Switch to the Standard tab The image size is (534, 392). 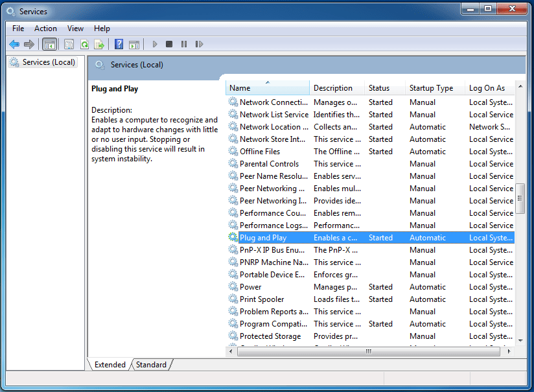151,365
